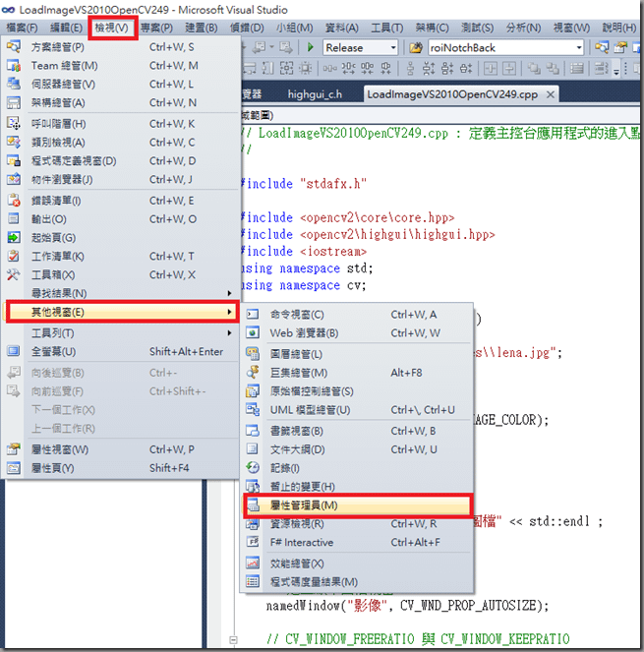Open the 偵錯(D) Debug menu
Viewport: 644px width, 652px height.
[x=247, y=28]
